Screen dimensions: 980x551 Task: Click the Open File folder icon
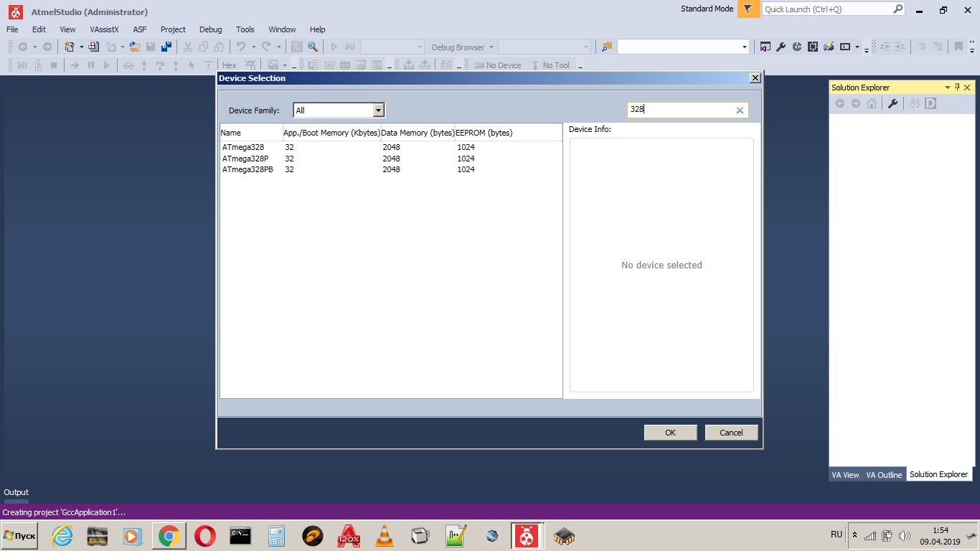tap(134, 47)
